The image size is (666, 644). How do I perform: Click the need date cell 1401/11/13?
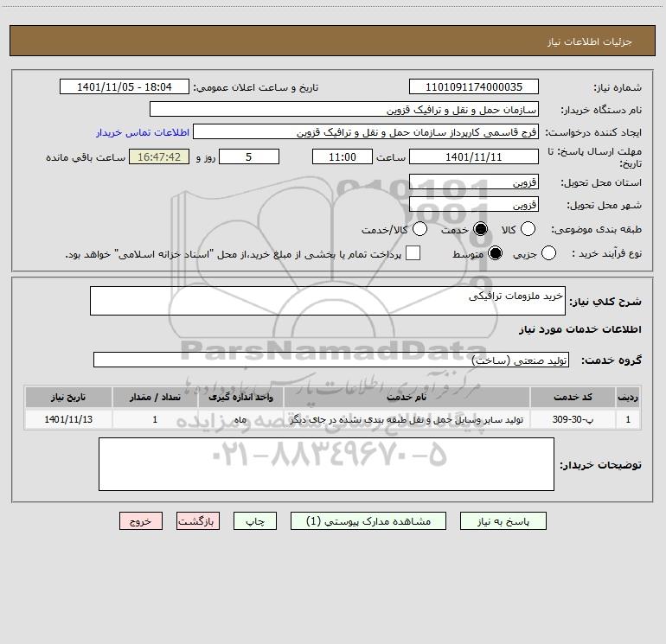click(x=68, y=419)
